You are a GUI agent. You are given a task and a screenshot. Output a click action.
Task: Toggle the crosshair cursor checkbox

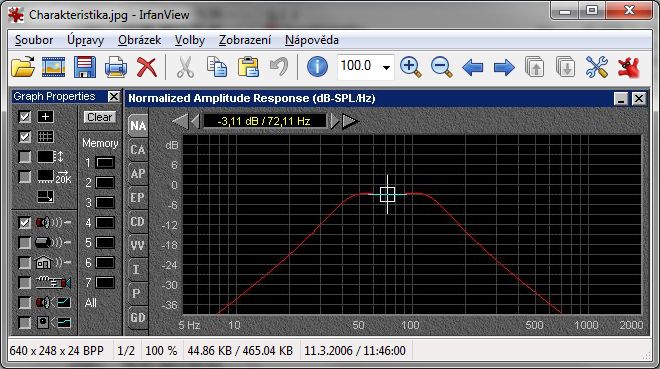pyautogui.click(x=25, y=117)
